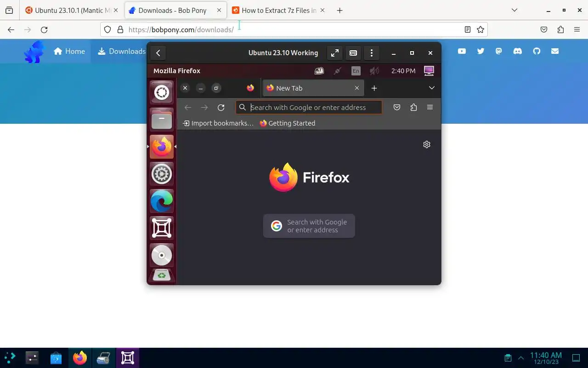Image resolution: width=588 pixels, height=368 pixels.
Task: Click the mail indicator in Ubuntu top bar
Action: [319, 71]
